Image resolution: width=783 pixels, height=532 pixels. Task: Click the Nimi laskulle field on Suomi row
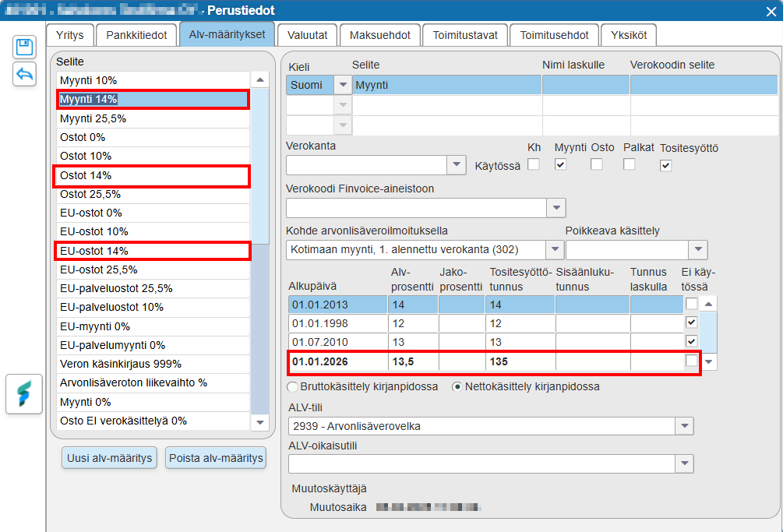[586, 85]
